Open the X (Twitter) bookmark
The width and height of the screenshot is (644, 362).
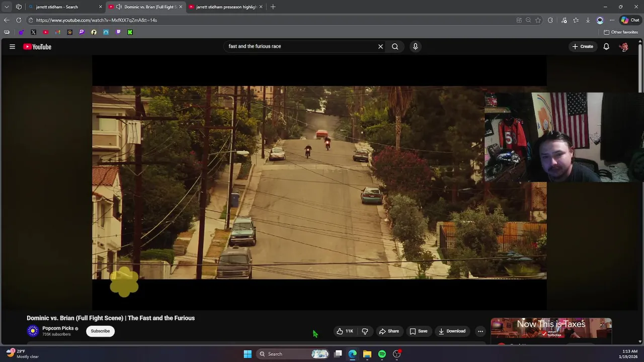pyautogui.click(x=33, y=32)
